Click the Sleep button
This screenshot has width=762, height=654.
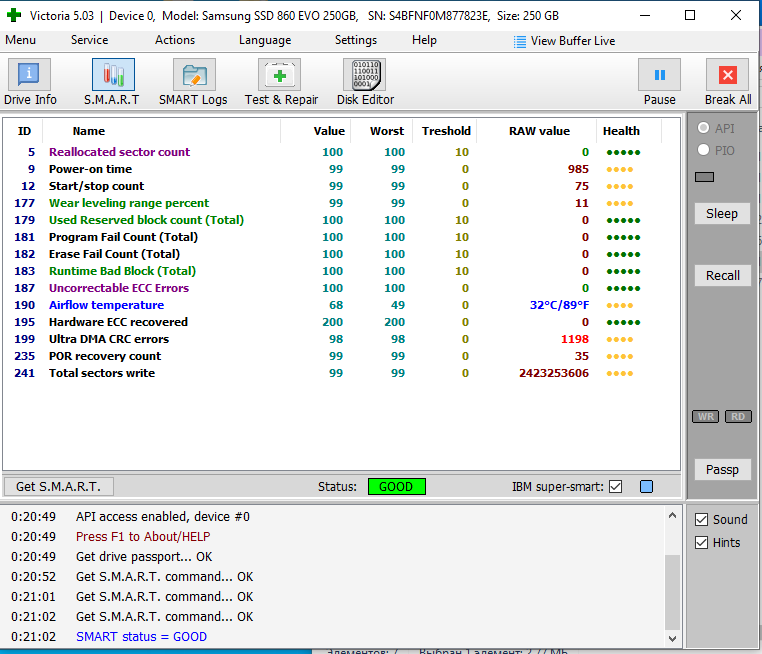(722, 214)
